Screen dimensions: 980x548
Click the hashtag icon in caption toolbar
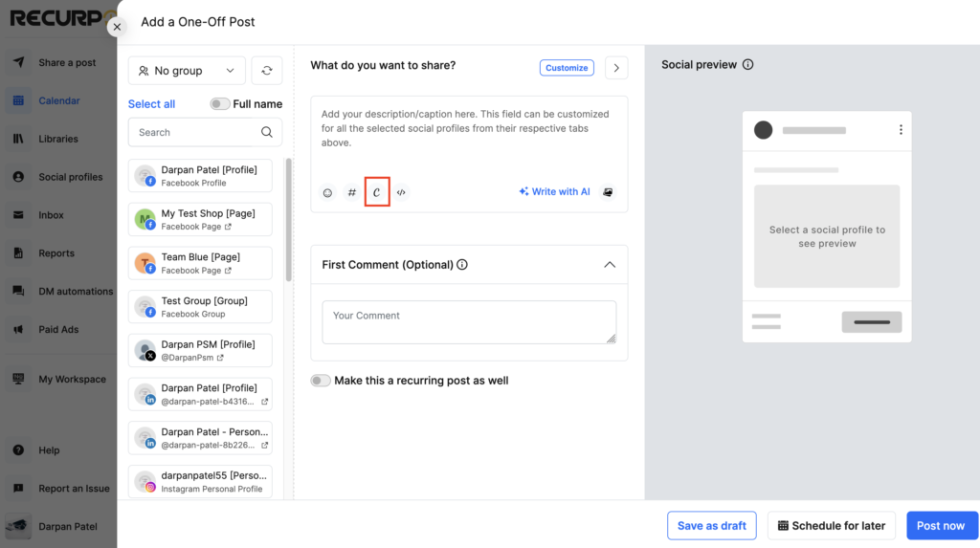point(352,192)
